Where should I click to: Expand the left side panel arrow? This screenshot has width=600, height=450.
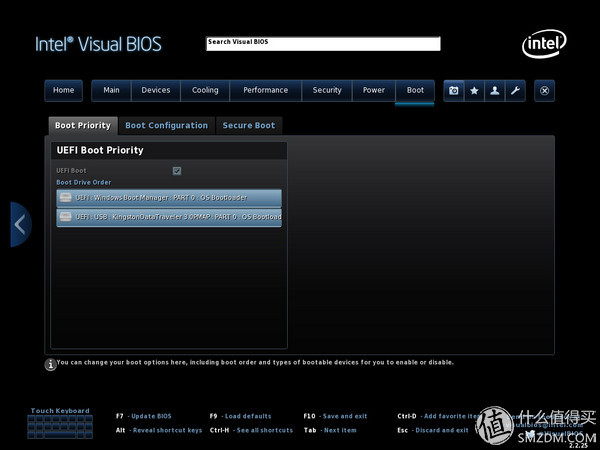tap(20, 224)
